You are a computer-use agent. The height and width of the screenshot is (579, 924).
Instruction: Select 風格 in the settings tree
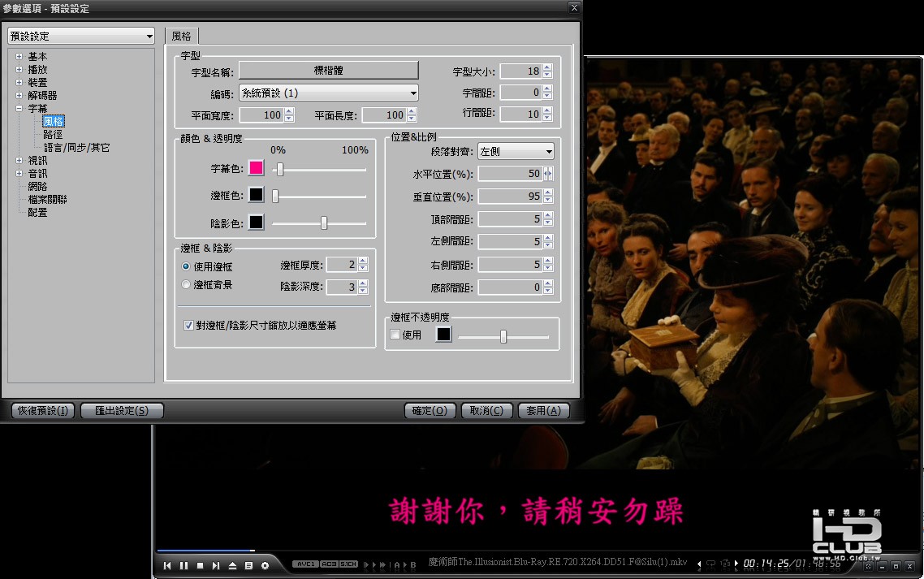tap(53, 122)
